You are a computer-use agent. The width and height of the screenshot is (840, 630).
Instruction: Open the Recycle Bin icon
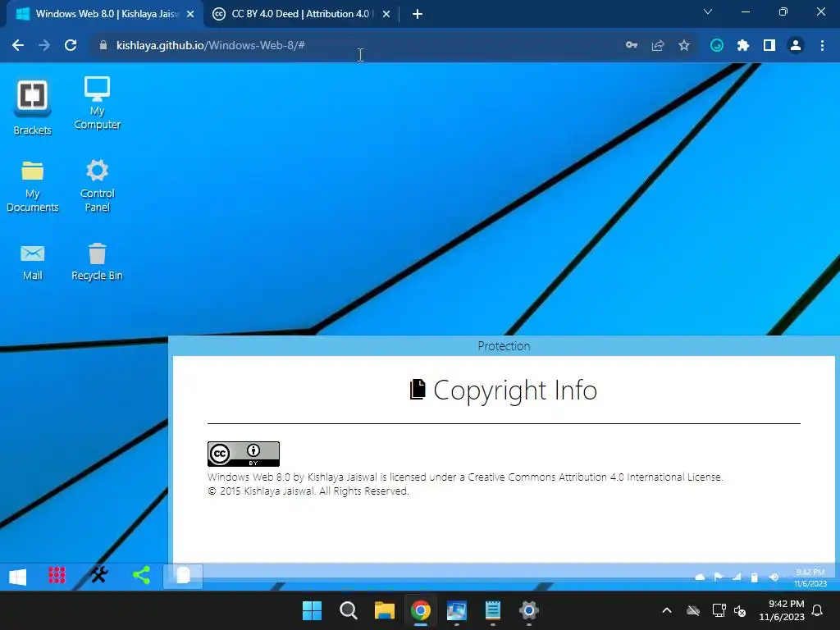point(97,262)
